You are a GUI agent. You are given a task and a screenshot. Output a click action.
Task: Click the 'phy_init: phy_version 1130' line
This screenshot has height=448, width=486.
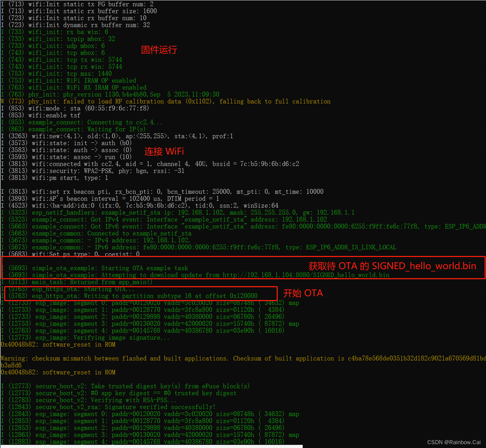[110, 94]
